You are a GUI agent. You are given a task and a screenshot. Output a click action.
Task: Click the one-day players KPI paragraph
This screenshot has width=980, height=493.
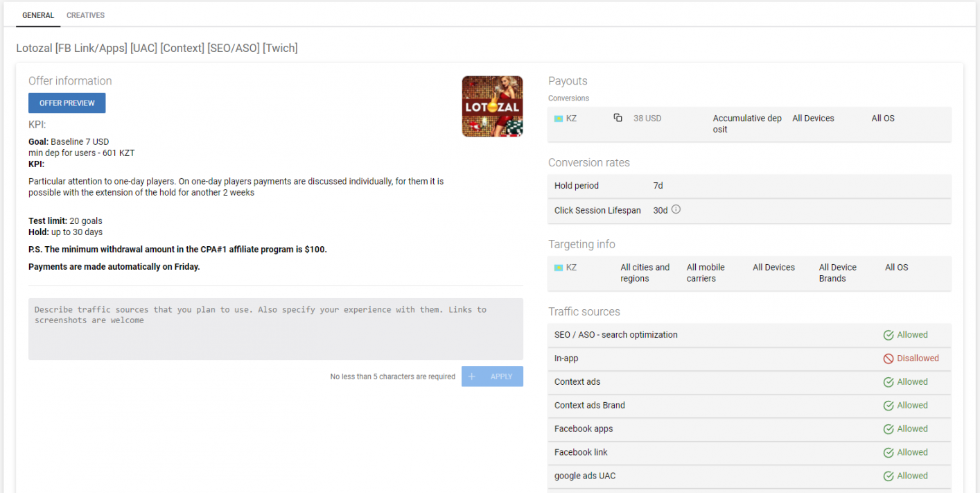coord(236,187)
